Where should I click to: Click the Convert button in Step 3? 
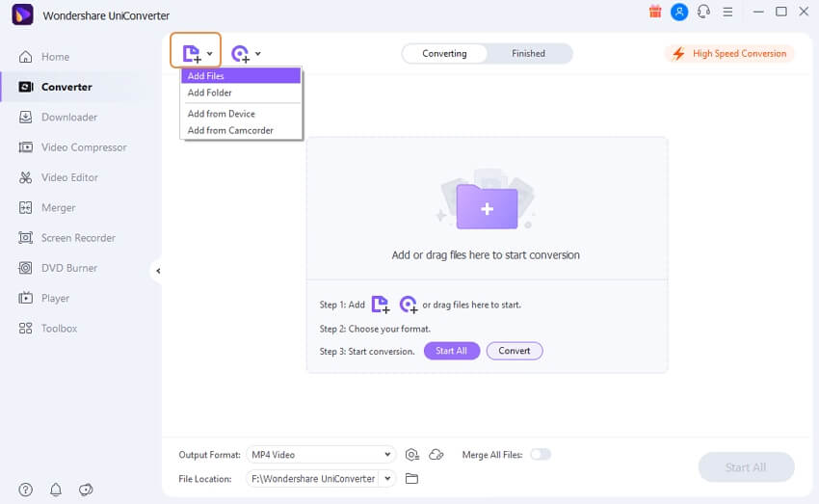514,351
